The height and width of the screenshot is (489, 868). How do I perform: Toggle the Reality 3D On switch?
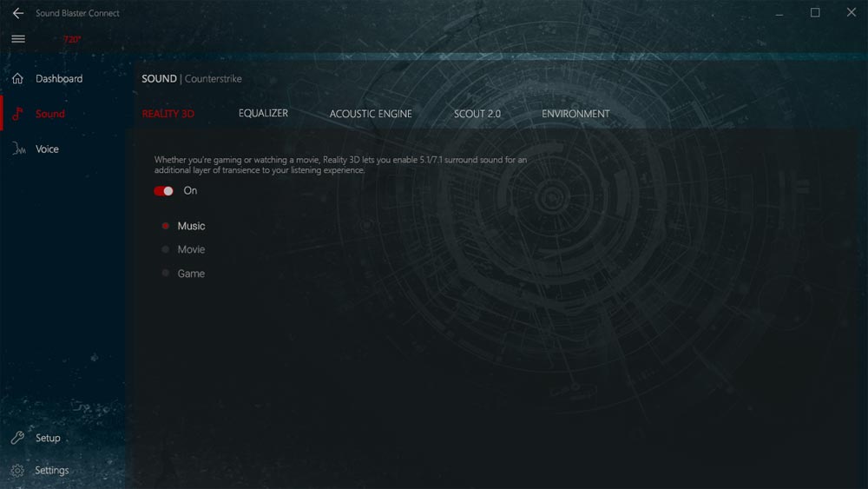click(164, 191)
